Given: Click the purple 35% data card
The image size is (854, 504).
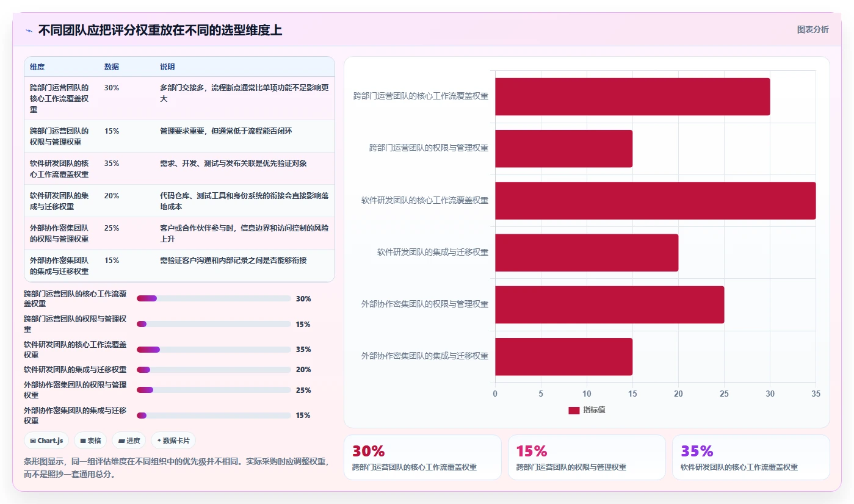Looking at the screenshot, I should point(751,458).
